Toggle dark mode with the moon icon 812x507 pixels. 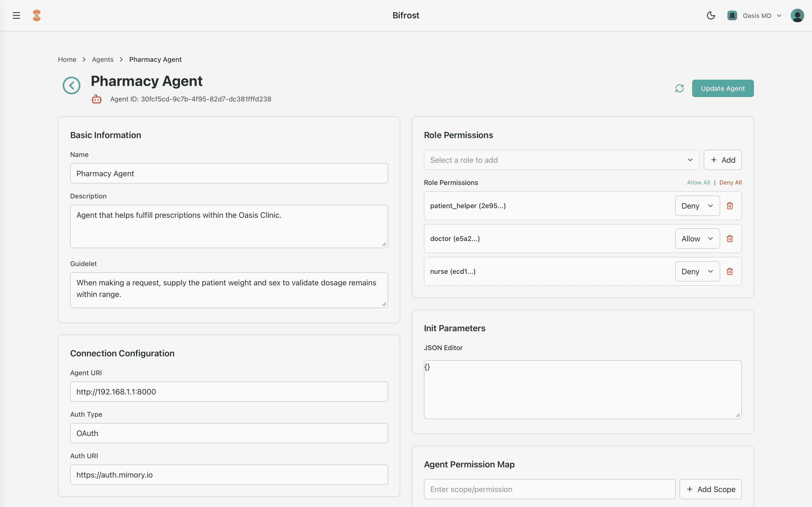[x=711, y=15]
